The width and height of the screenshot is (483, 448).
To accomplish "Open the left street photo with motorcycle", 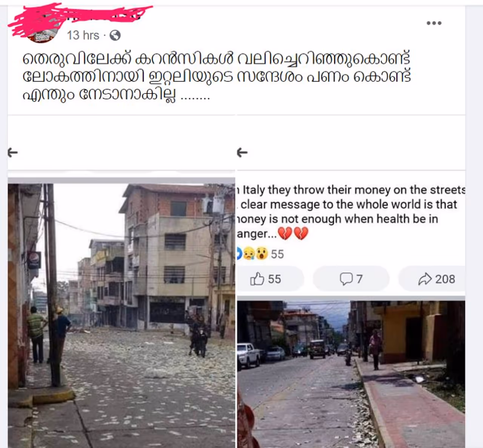I will click(x=122, y=316).
